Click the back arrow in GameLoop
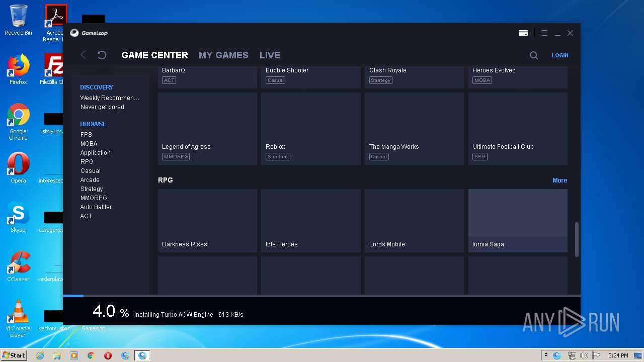 tap(84, 55)
